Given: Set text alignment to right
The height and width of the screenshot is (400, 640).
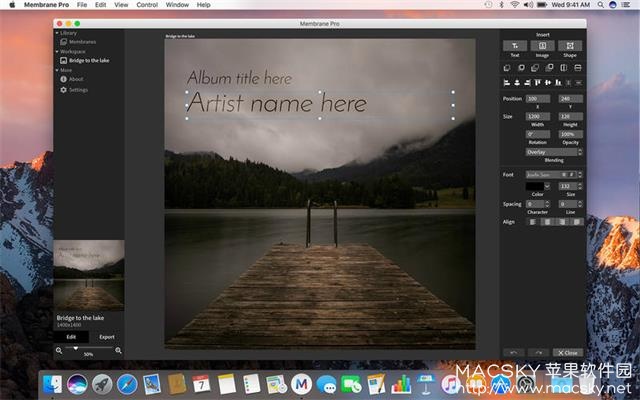Looking at the screenshot, I should [x=562, y=222].
